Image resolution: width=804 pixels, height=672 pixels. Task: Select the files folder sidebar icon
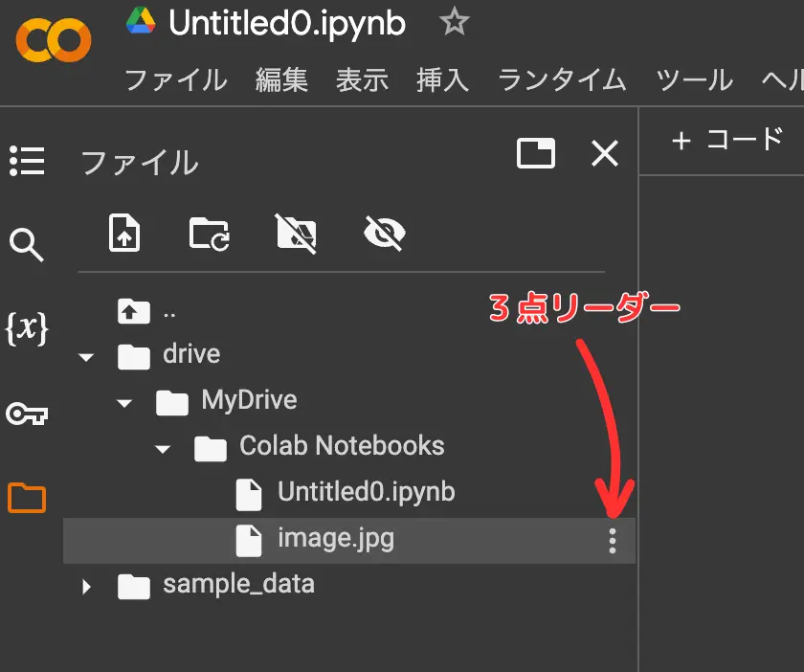tap(27, 497)
